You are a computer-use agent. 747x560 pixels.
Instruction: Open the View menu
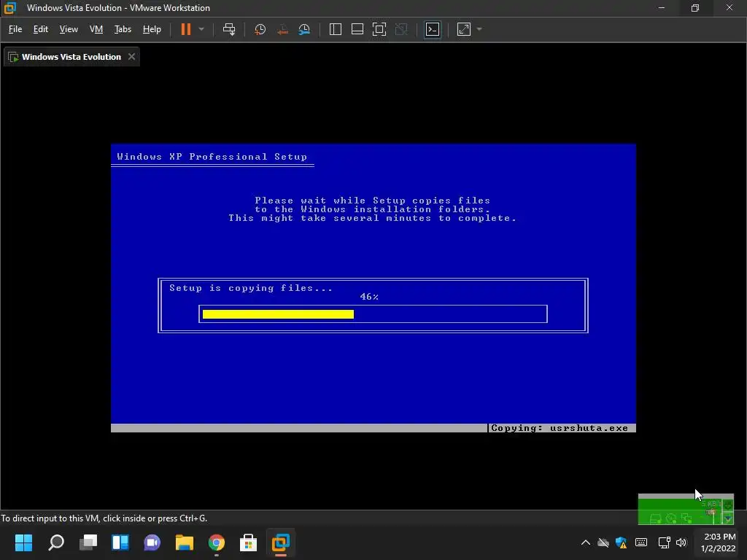click(x=69, y=29)
